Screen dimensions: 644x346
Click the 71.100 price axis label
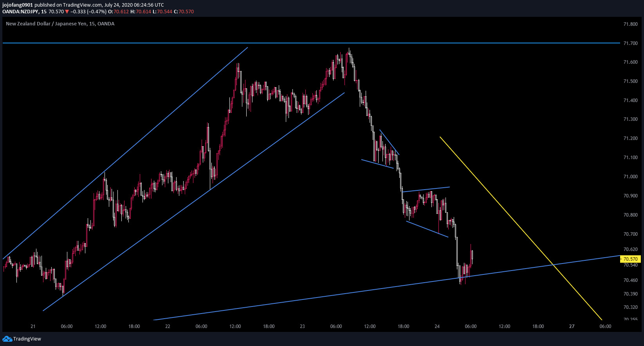pyautogui.click(x=630, y=158)
